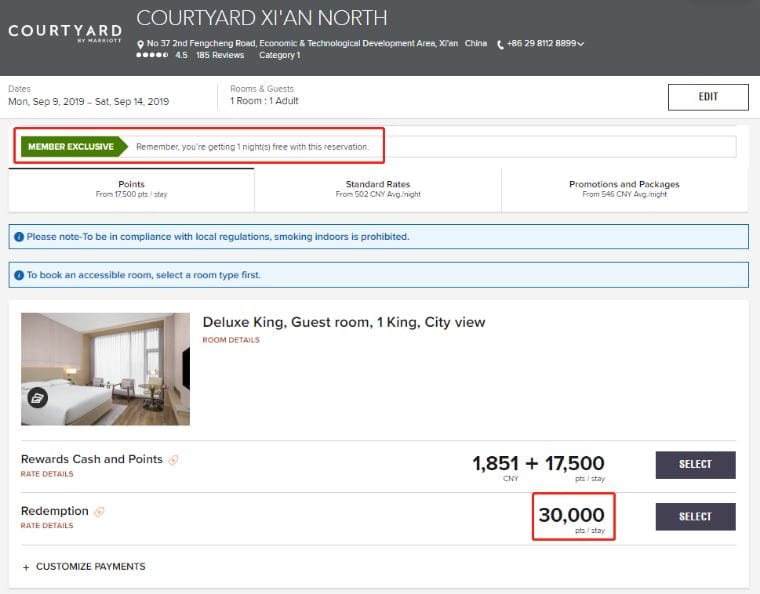Select the Redemption 30,000 points rate
This screenshot has height=594, width=760.
(x=695, y=516)
